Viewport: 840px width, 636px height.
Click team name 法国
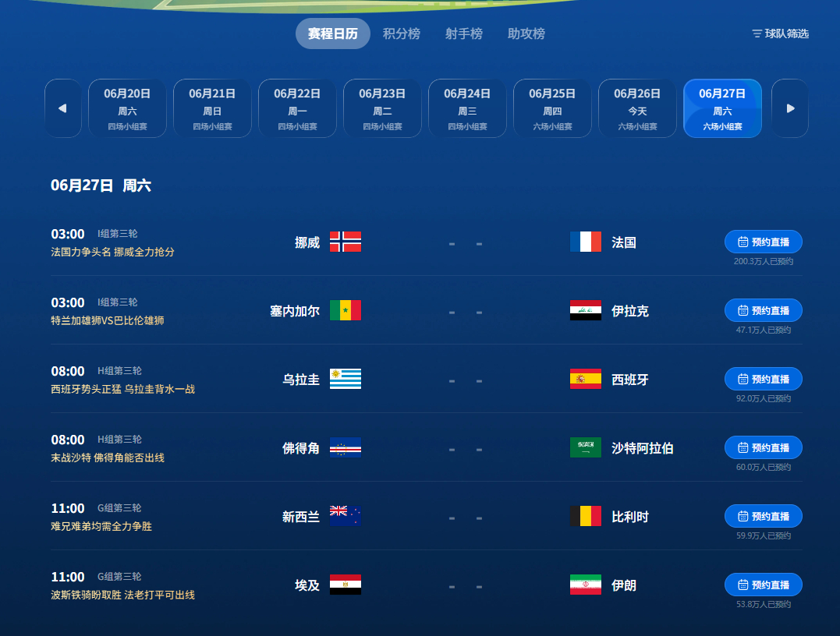click(x=624, y=242)
